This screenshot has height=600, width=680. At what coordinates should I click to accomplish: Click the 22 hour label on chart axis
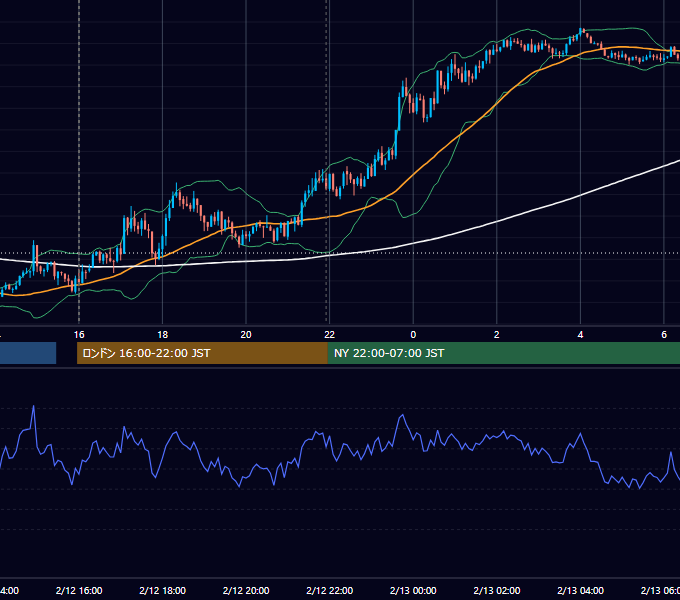click(x=330, y=335)
